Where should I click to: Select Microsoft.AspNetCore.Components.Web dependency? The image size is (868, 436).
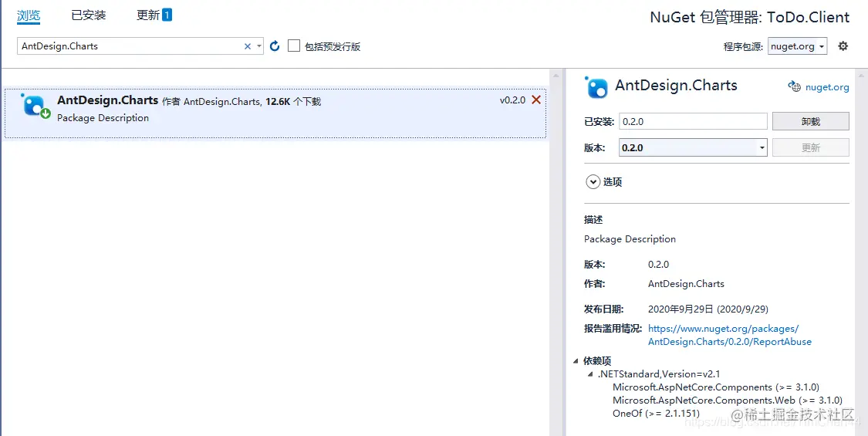[728, 400]
